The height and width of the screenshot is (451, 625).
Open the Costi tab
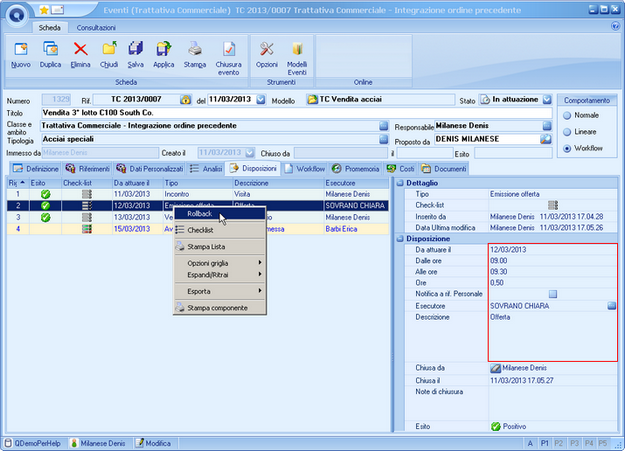[401, 169]
